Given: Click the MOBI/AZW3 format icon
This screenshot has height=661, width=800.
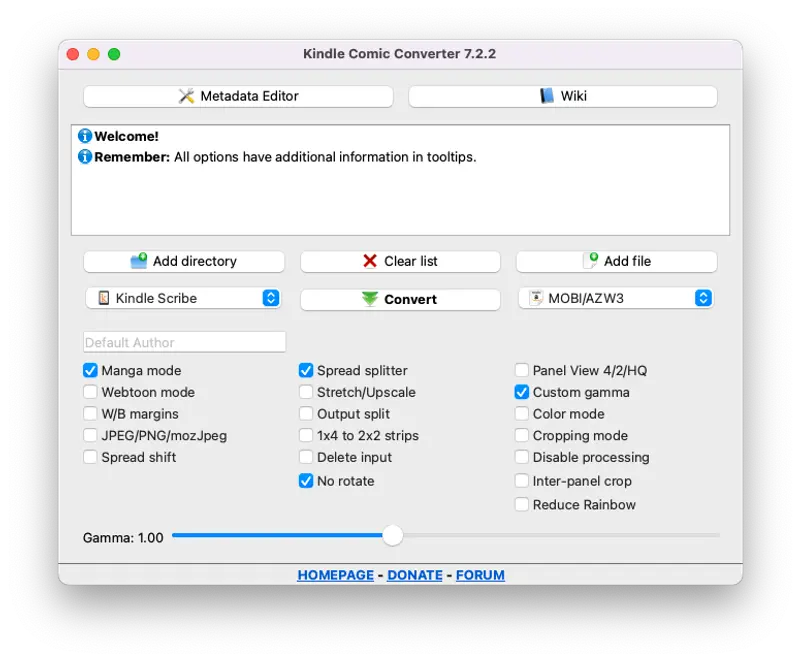Looking at the screenshot, I should point(536,298).
